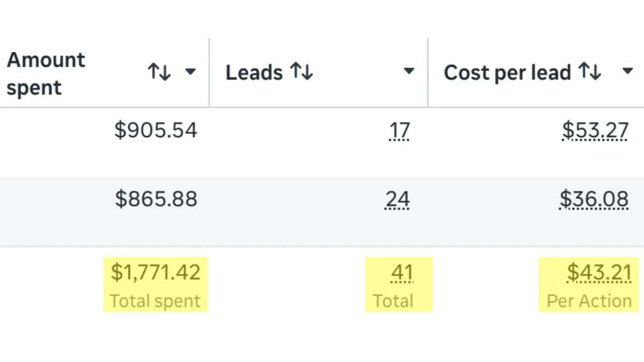Sort using Cost per lead arrows icon

coord(590,72)
